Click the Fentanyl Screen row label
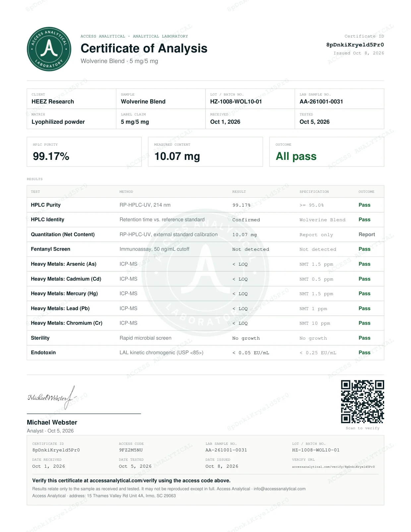This screenshot has height=532, width=411. pyautogui.click(x=50, y=249)
